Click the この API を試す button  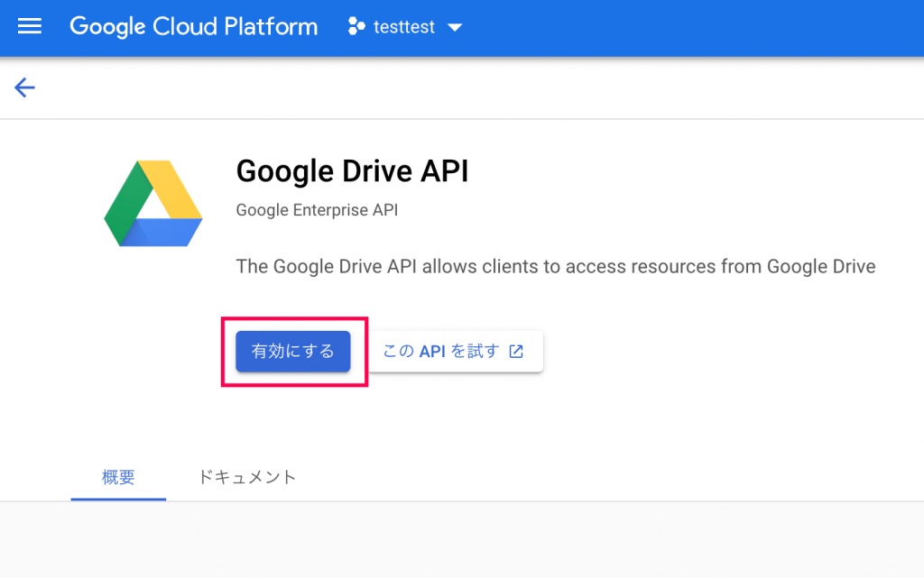(x=455, y=352)
